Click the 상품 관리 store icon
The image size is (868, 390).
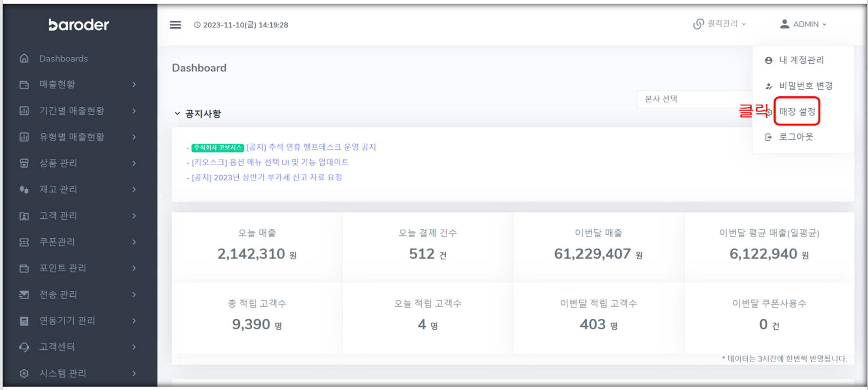[x=24, y=163]
